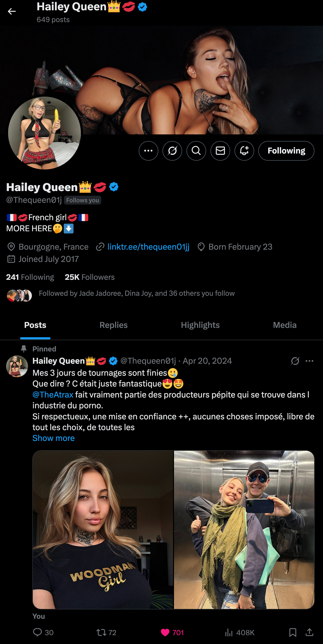323x644 pixels.
Task: Repost the pinned post
Action: pos(101,632)
